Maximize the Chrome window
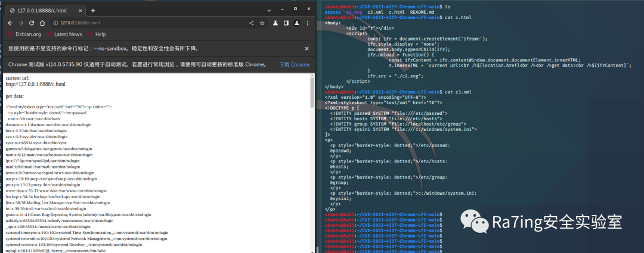Screen dimensions: 644x253 295,8
